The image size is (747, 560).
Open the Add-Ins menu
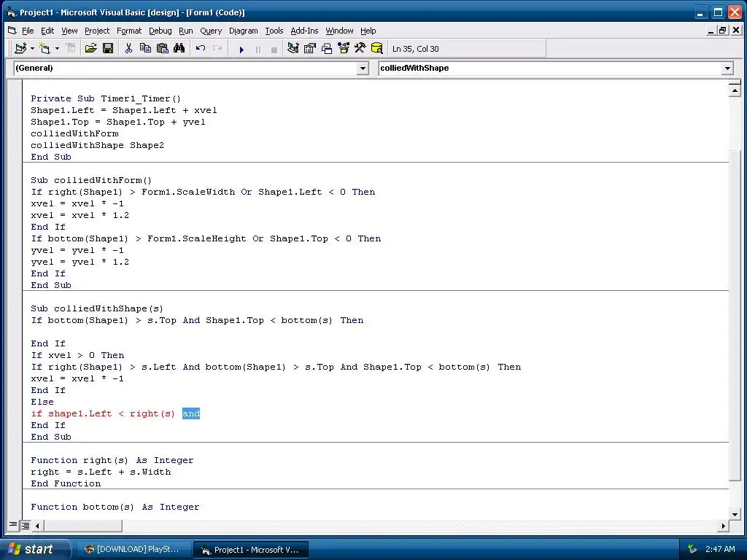[x=304, y=31]
